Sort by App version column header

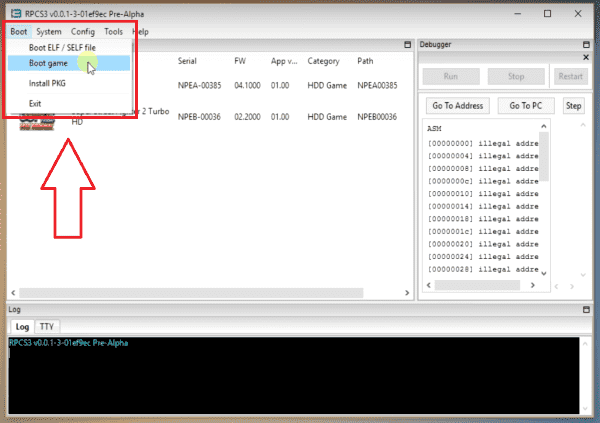pos(284,61)
